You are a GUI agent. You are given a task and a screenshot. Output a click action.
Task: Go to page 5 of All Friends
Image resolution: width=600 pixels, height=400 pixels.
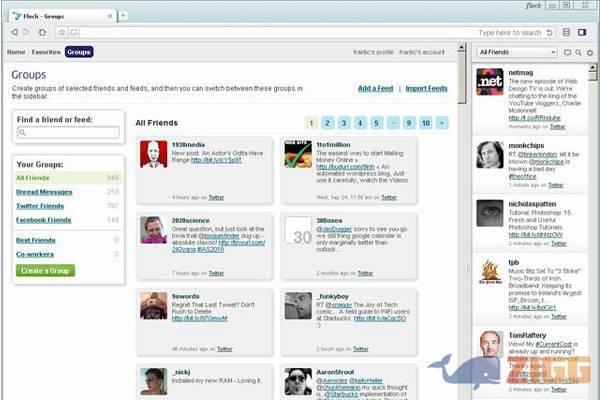pyautogui.click(x=377, y=123)
